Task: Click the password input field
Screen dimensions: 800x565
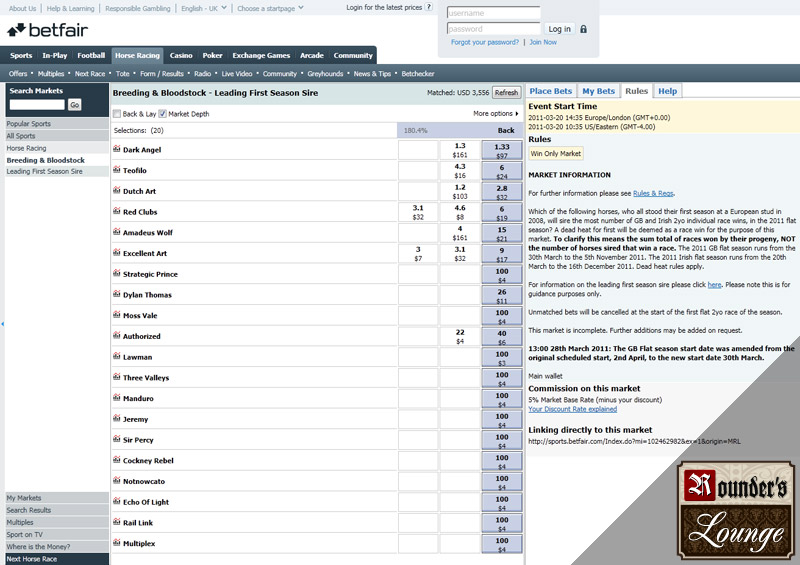Action: (x=493, y=29)
